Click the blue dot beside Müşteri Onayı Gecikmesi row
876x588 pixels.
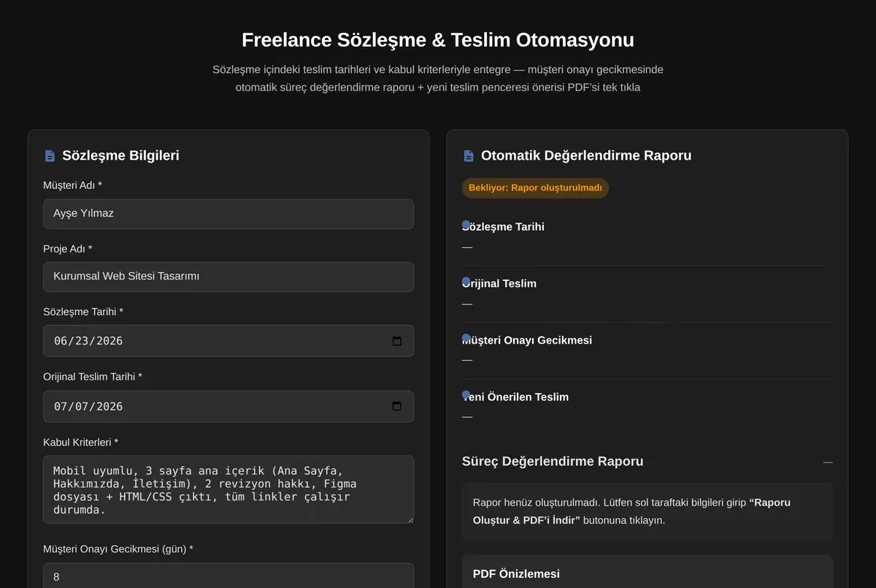tap(466, 338)
